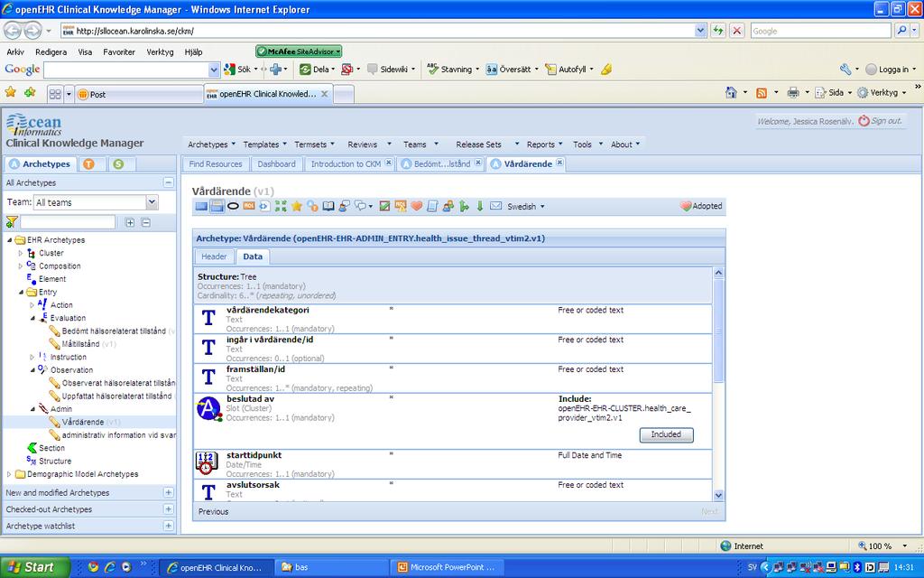The image size is (924, 578).
Task: Expand Demographic Model Archetypes folder
Action: click(9, 474)
